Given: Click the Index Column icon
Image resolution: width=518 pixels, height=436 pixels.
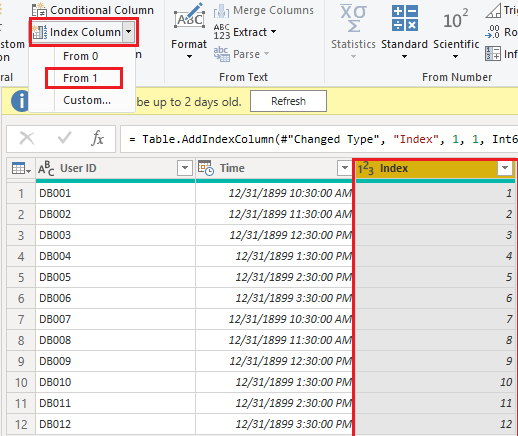Looking at the screenshot, I should (40, 32).
